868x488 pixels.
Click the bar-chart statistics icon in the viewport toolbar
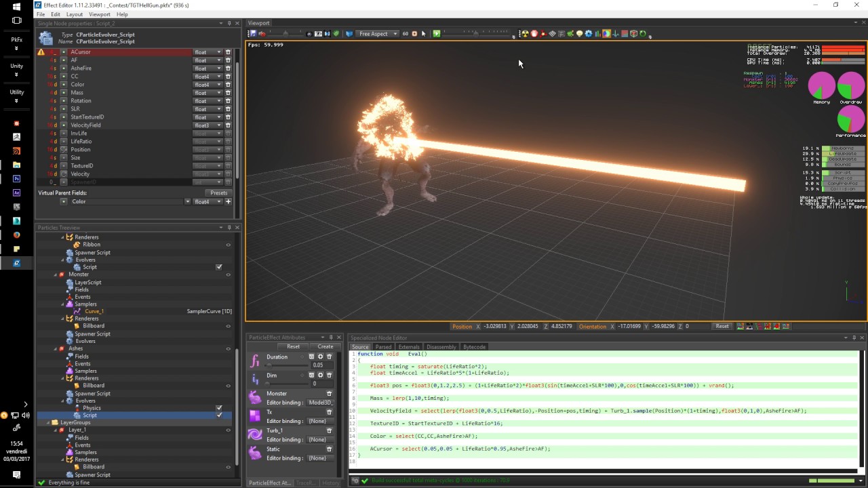click(x=597, y=34)
